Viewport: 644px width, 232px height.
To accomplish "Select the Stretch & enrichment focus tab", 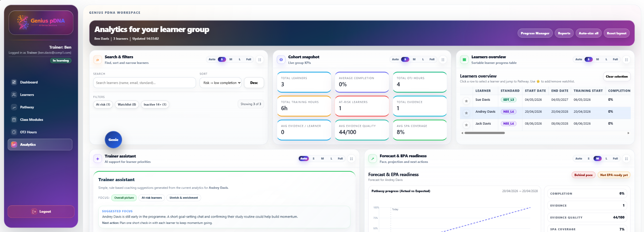I will pos(184,198).
